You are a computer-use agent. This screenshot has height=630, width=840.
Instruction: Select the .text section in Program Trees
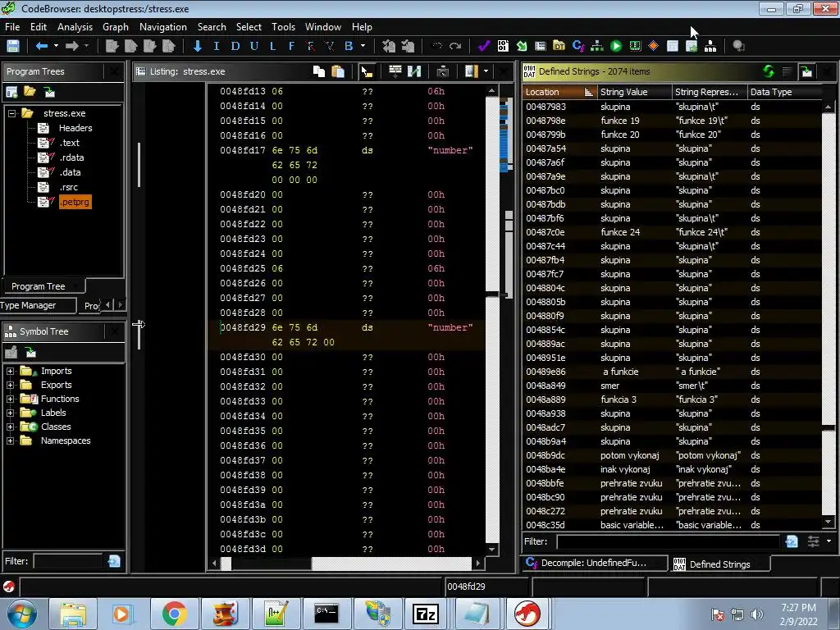tap(70, 143)
